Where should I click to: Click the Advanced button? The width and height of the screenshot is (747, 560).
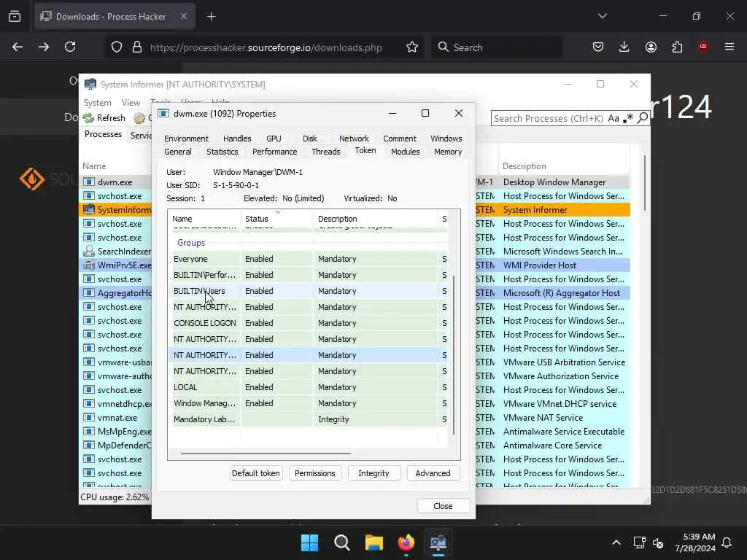point(433,472)
